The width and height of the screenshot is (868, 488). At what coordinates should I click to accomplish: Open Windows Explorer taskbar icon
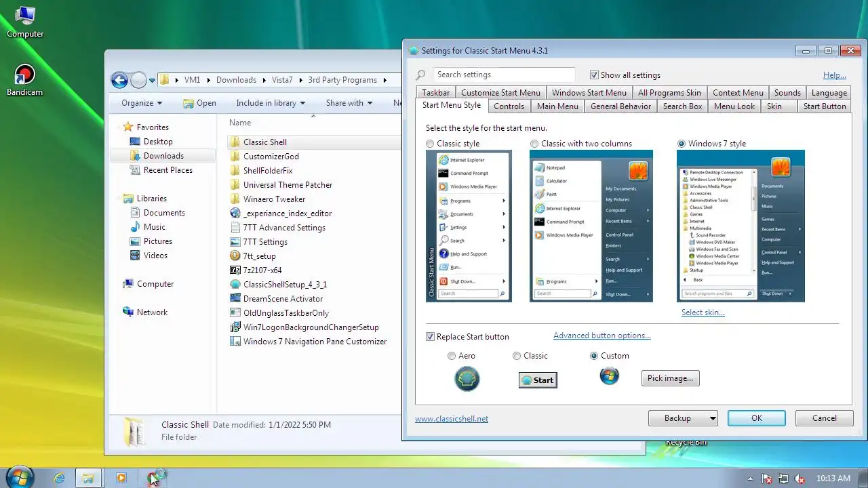coord(87,478)
